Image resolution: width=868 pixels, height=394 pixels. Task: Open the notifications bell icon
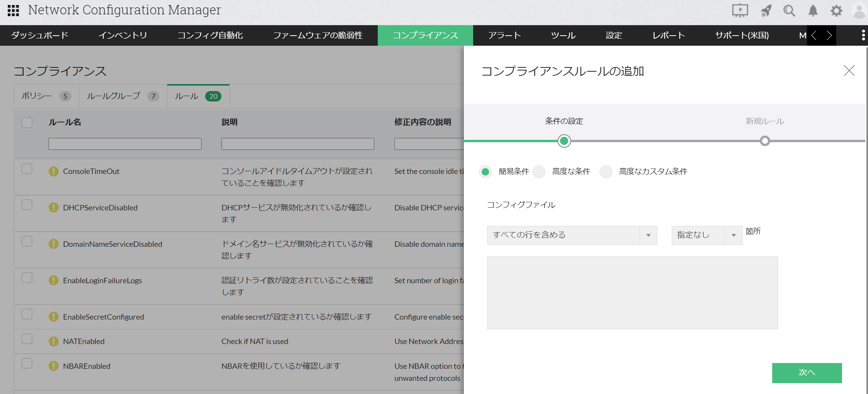pyautogui.click(x=813, y=10)
